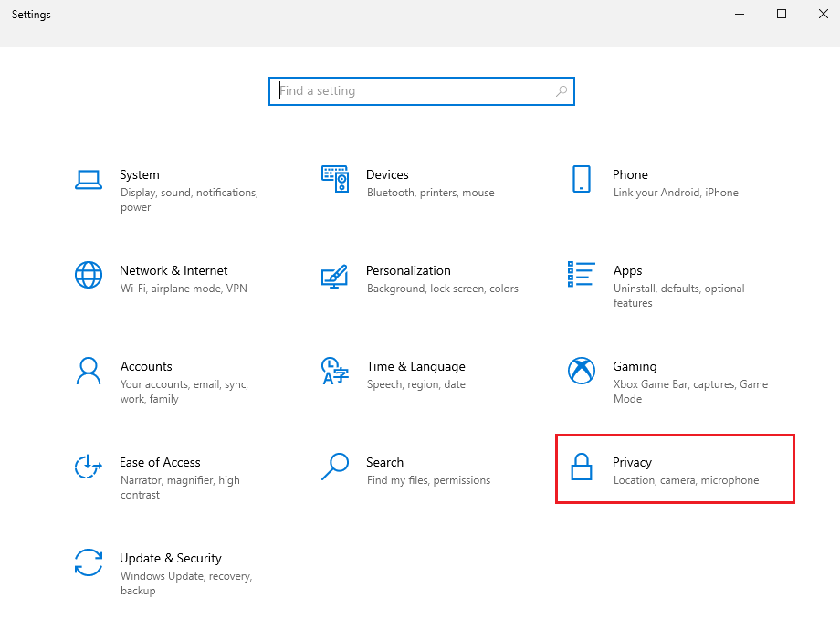Select the System settings icon
Viewport: 840px width, 630px height.
pyautogui.click(x=88, y=179)
